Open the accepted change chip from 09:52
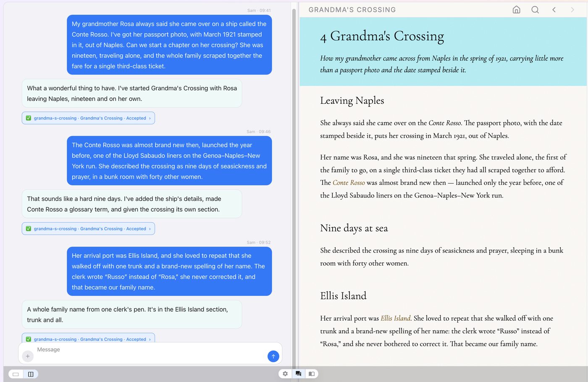The width and height of the screenshot is (588, 382). [x=88, y=339]
